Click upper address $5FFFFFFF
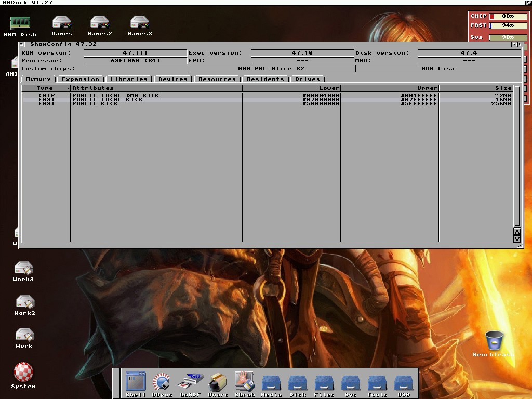 tap(419, 103)
